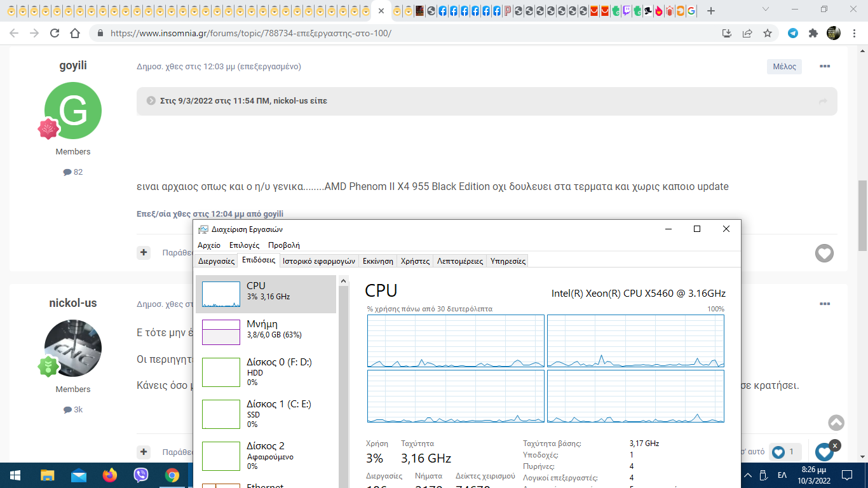The image size is (868, 488).
Task: Select CPU in performance sidebar
Action: click(x=266, y=294)
